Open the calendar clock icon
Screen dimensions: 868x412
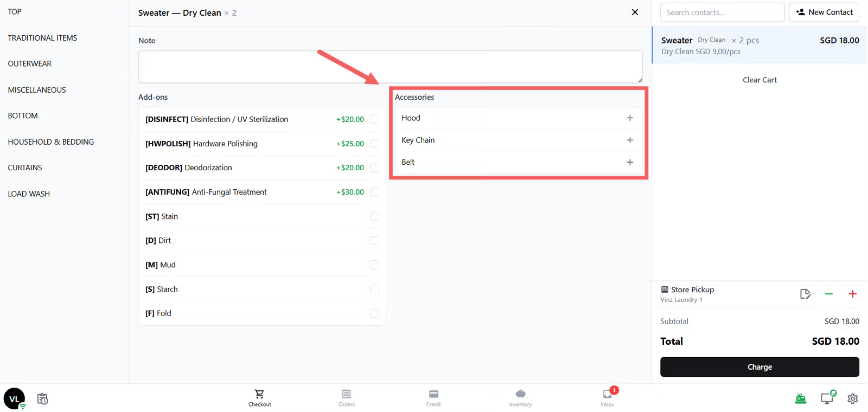43,399
